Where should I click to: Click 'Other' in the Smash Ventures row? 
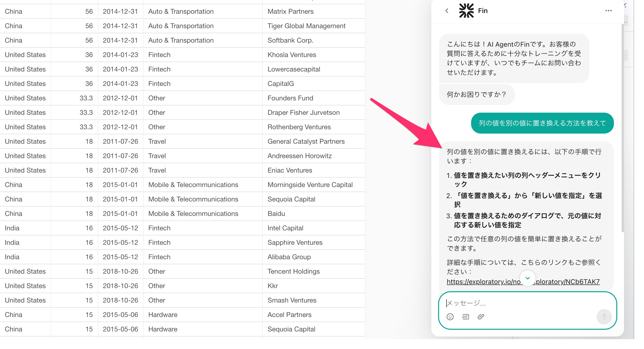click(157, 300)
